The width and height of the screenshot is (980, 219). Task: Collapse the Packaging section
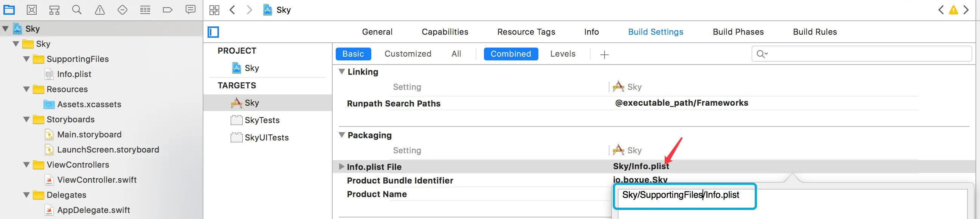[x=342, y=135]
